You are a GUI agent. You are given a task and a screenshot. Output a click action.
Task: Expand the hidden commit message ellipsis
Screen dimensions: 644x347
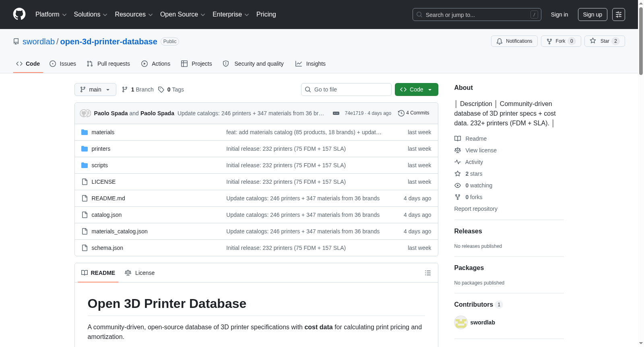pyautogui.click(x=336, y=113)
